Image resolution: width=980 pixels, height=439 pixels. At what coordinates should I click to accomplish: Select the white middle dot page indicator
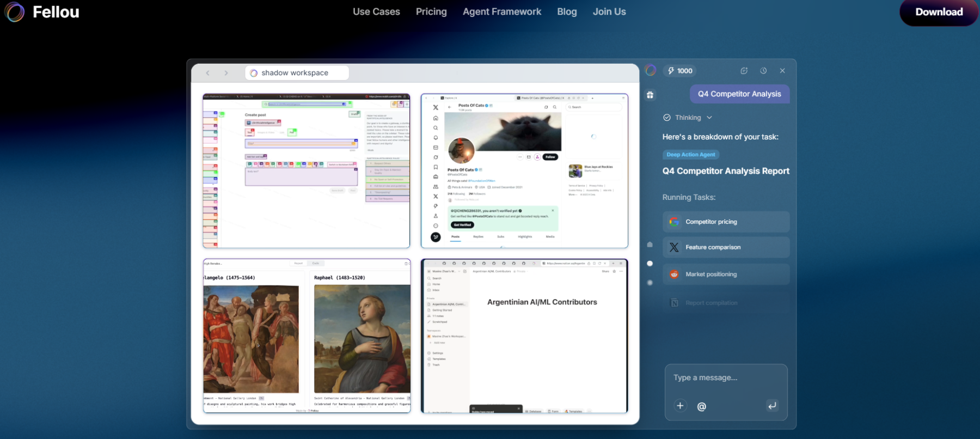(650, 264)
